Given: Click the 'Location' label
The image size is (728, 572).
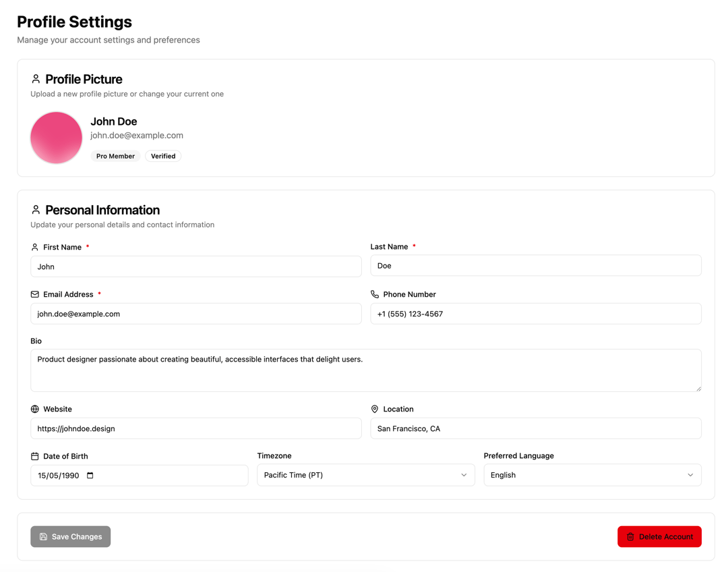Looking at the screenshot, I should (x=398, y=409).
